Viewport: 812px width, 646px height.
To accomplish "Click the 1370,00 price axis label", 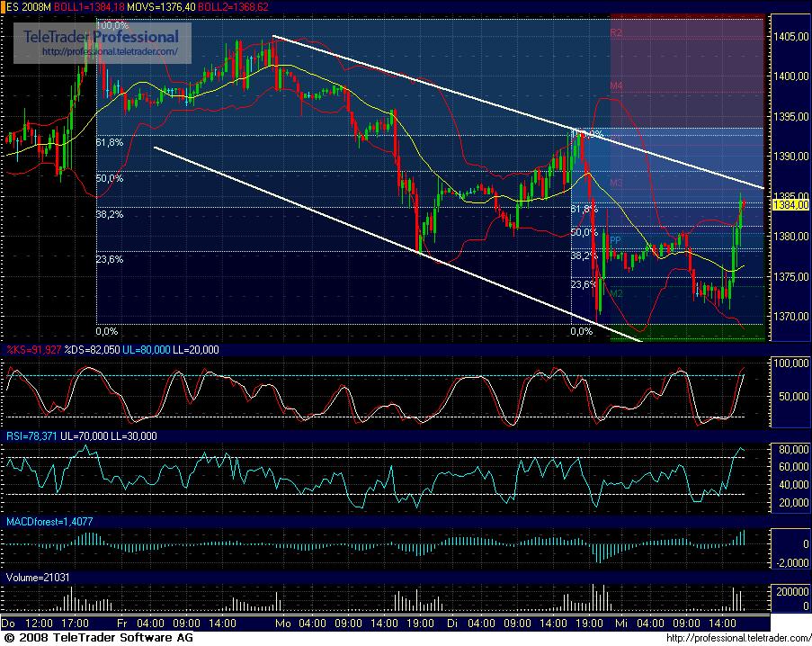I will coord(790,316).
